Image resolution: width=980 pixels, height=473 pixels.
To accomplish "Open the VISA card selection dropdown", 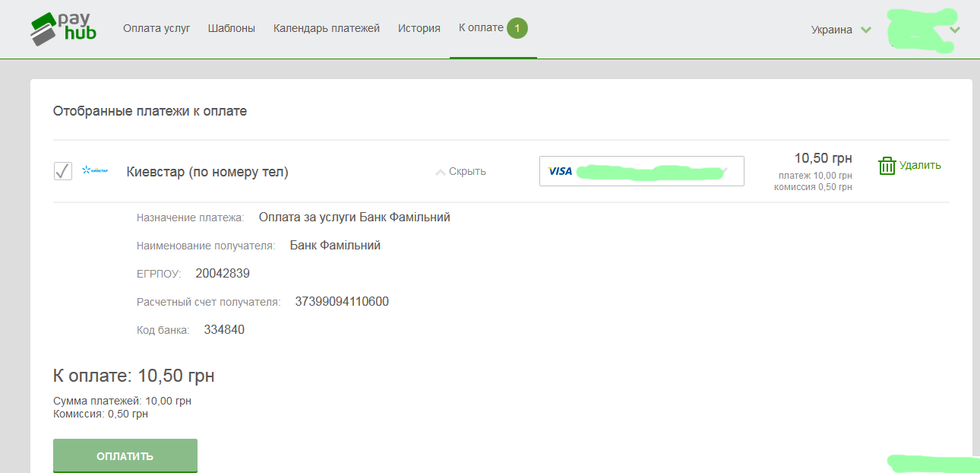I will click(x=642, y=171).
